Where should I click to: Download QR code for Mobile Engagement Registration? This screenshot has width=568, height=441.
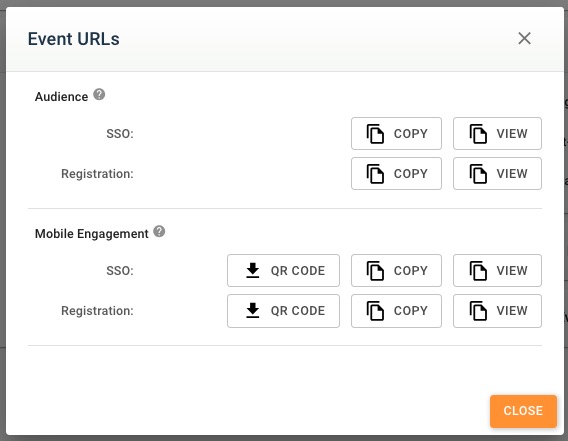283,311
